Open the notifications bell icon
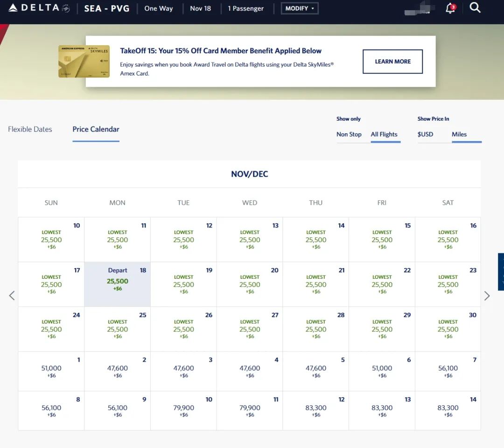Screen dimensions: 504x448 pyautogui.click(x=450, y=8)
